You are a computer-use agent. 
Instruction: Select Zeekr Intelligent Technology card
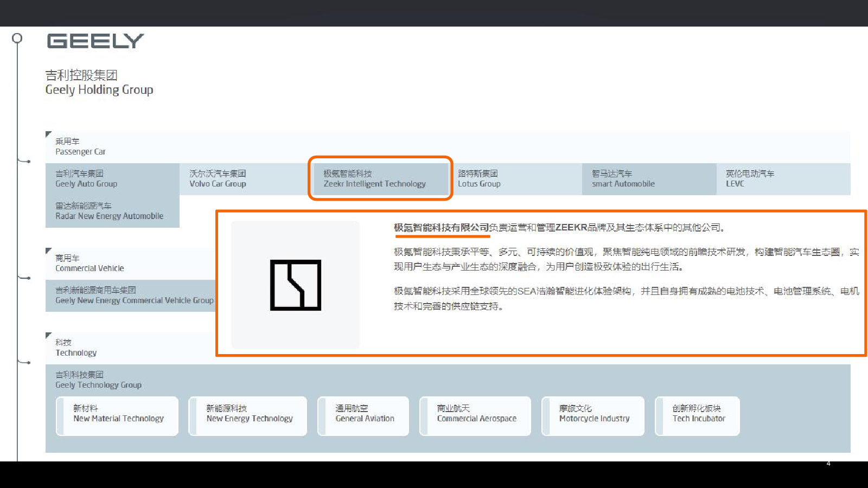click(380, 178)
